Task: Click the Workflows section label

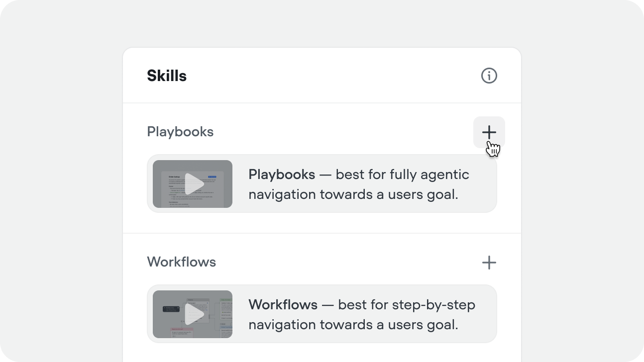Action: (181, 262)
